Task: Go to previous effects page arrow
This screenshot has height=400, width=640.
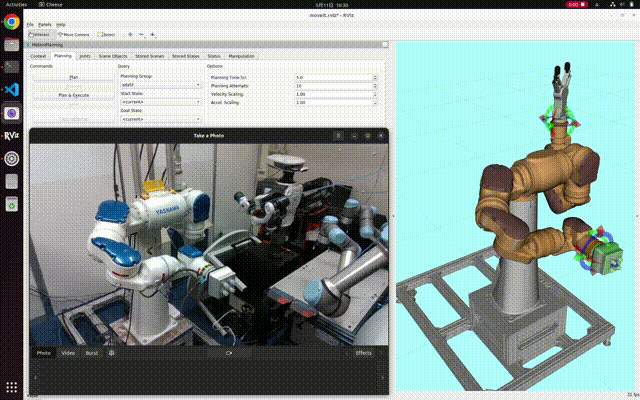Action: [347, 353]
